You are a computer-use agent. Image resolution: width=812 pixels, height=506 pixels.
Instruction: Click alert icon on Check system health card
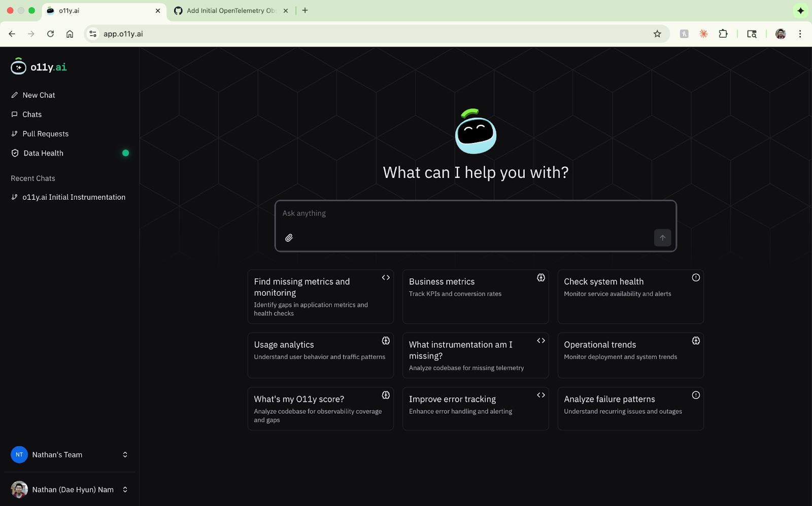696,277
